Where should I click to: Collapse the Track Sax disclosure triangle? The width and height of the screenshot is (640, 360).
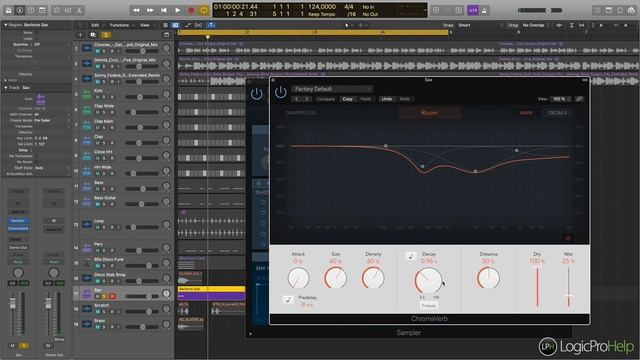(5, 88)
